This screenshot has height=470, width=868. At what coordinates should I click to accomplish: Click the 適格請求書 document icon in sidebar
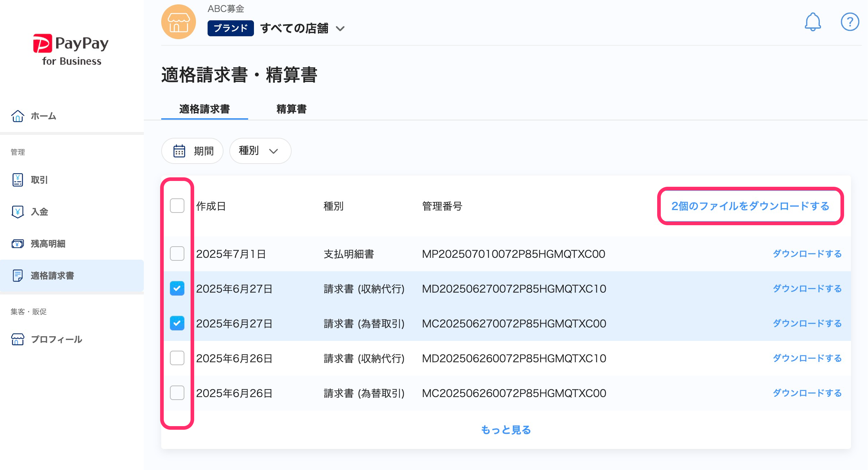[x=17, y=276]
